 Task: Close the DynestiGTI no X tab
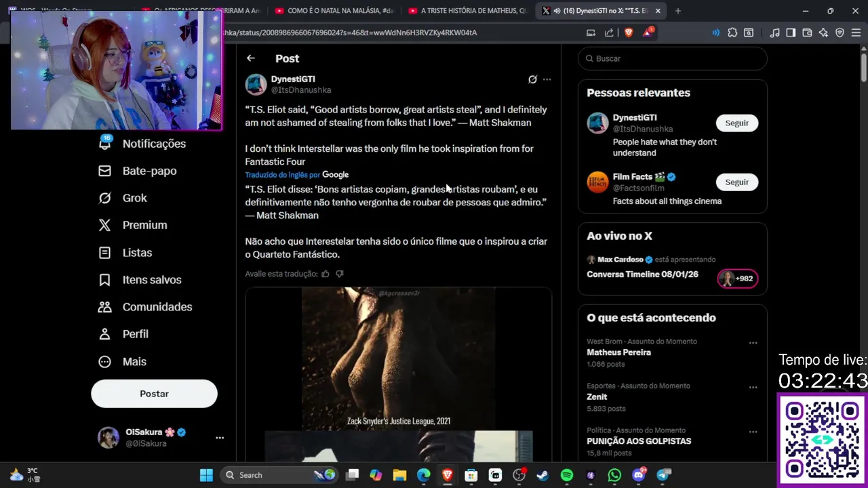(658, 11)
